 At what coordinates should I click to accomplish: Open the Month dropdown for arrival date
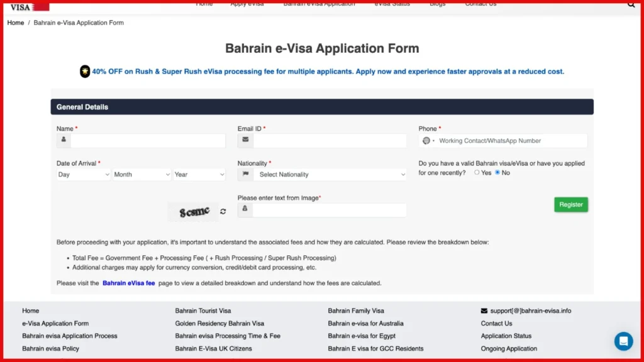pyautogui.click(x=142, y=175)
